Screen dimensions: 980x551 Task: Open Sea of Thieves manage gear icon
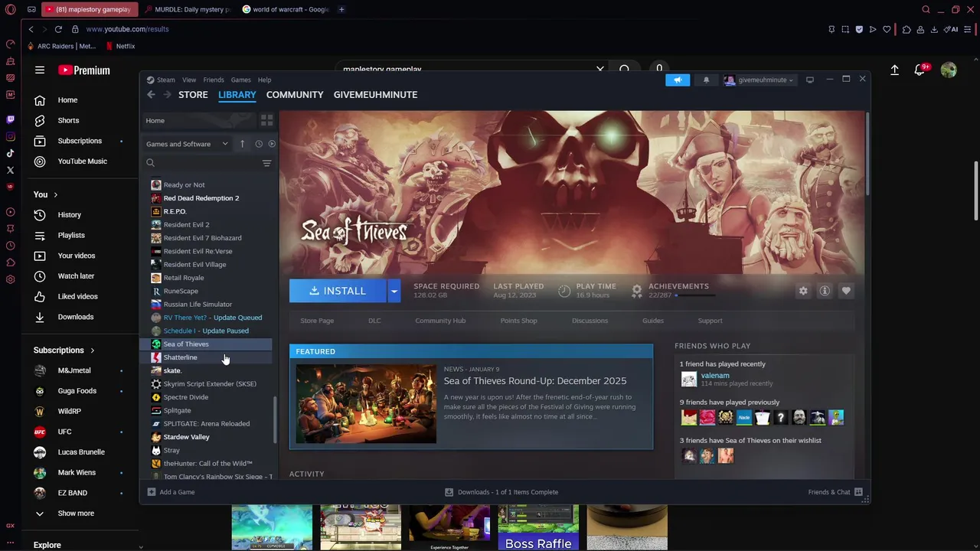pyautogui.click(x=803, y=291)
